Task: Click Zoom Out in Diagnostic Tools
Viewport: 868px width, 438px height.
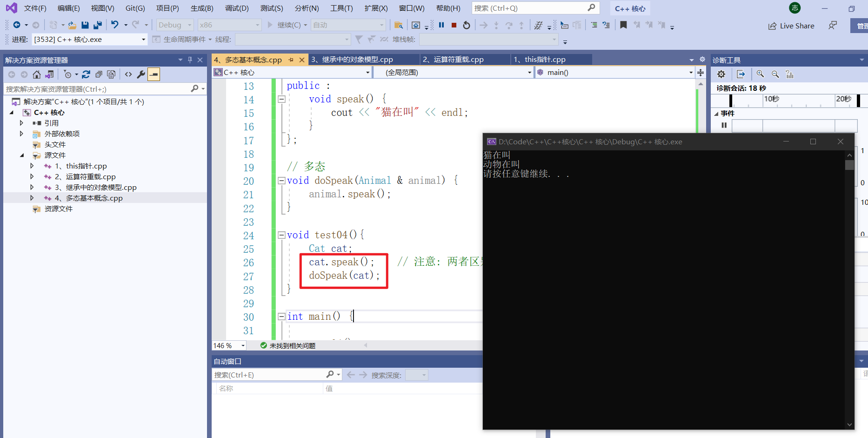Action: [x=775, y=74]
